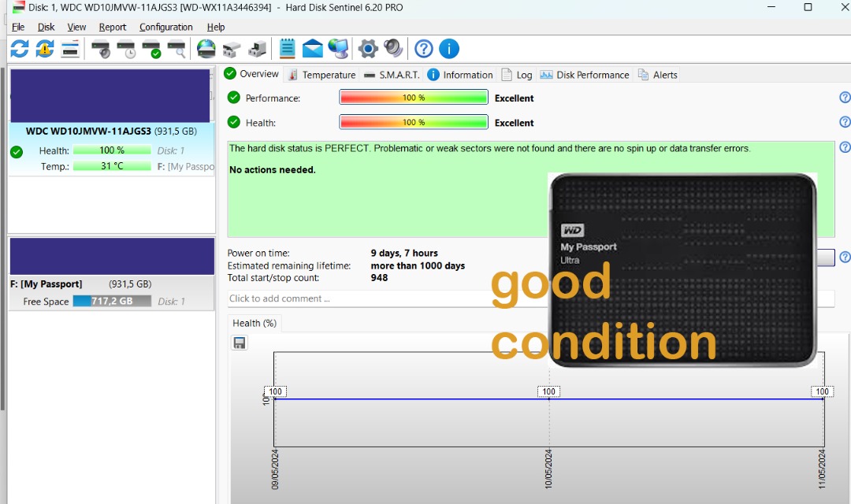Switch to the S.M.A.R.T. tab
Viewport: 851px width, 504px height.
(x=392, y=75)
